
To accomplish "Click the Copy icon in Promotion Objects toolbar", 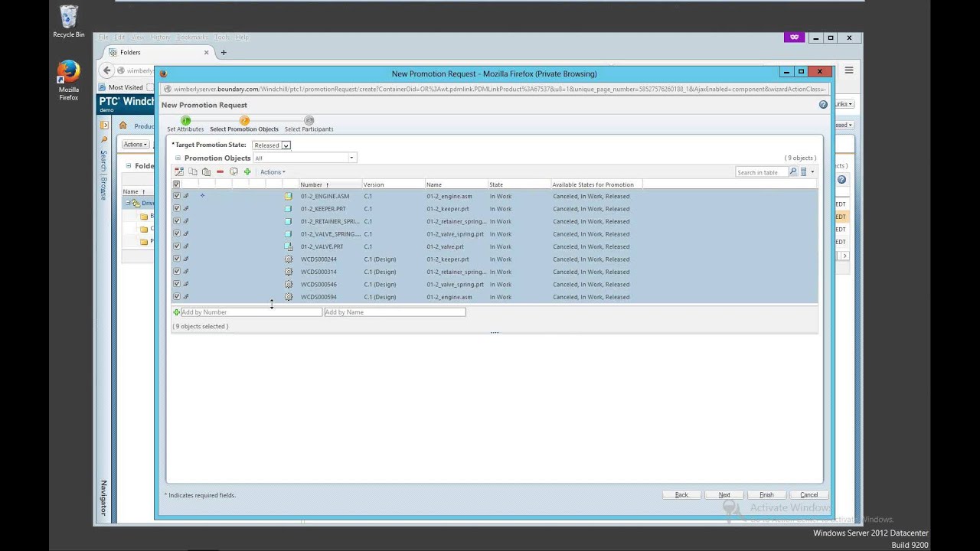I will click(x=193, y=172).
